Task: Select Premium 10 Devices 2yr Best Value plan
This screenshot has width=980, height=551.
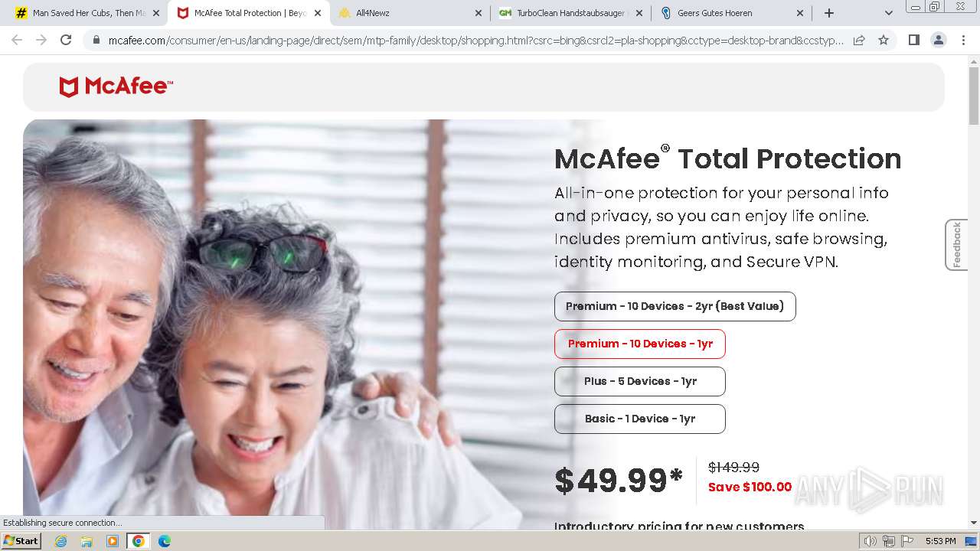Action: [675, 306]
